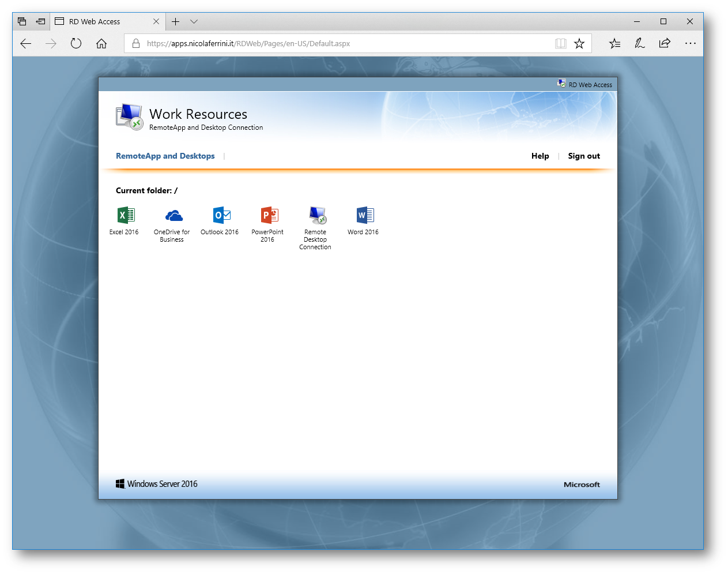Click the Sign out link
Viewport: 728px width, 574px height.
pyautogui.click(x=584, y=156)
